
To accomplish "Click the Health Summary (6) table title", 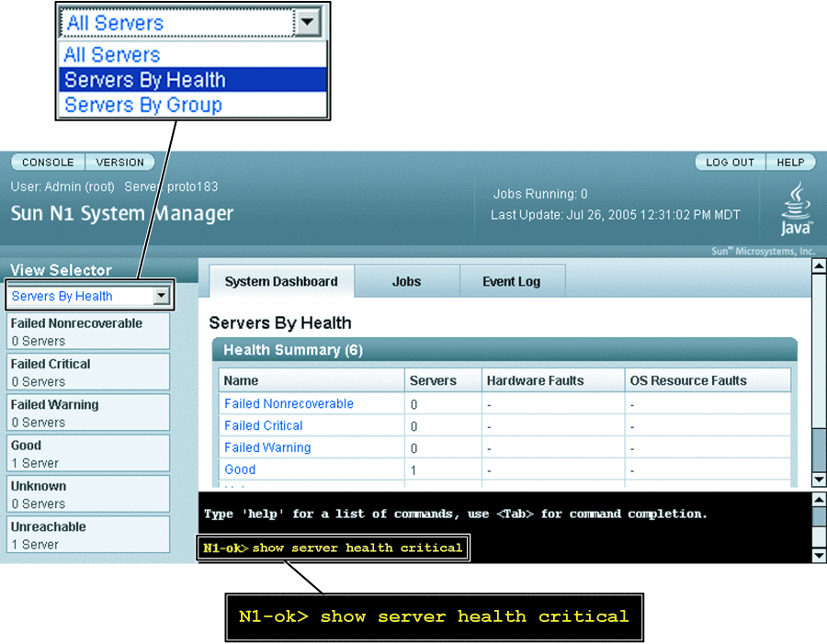I will 293,350.
